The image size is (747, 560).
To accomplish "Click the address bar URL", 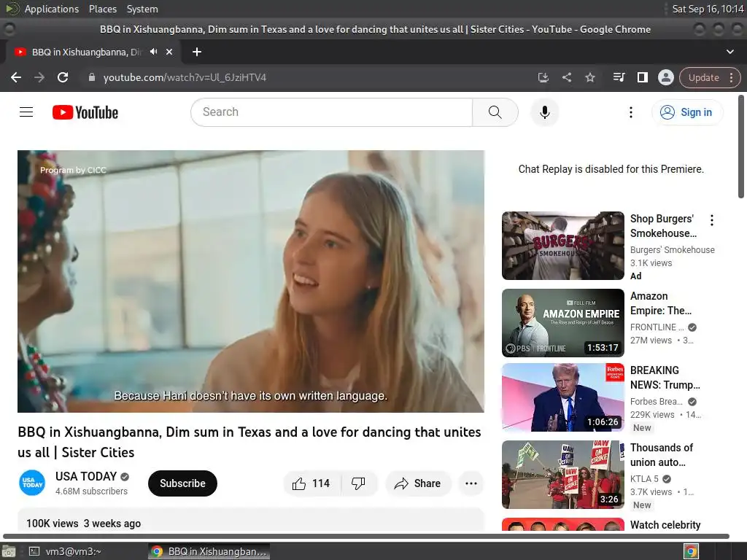I will [x=185, y=77].
